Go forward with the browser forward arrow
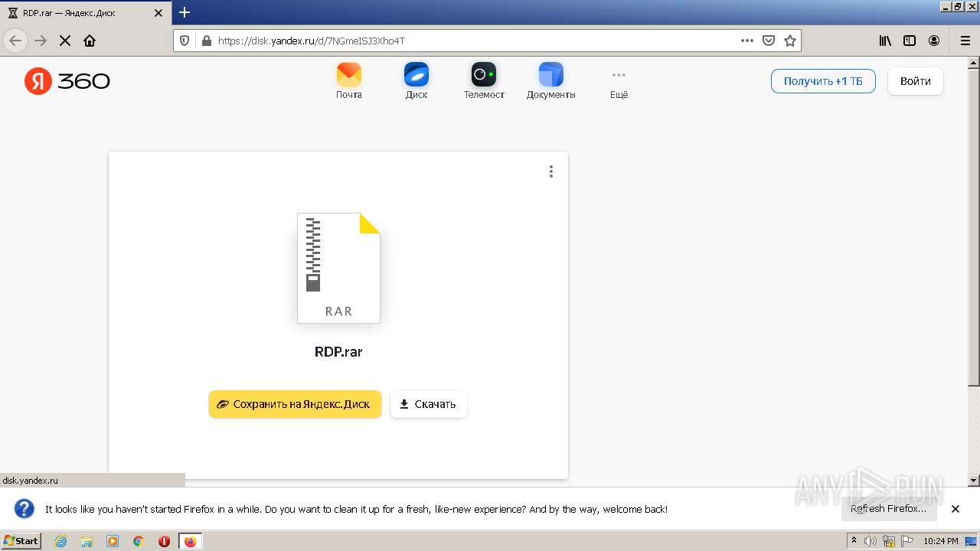Screen dimensions: 980x551 (41, 41)
